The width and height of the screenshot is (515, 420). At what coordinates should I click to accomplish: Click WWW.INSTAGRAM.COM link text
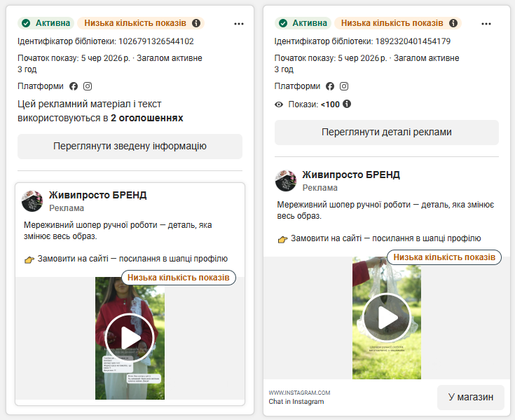click(x=300, y=393)
